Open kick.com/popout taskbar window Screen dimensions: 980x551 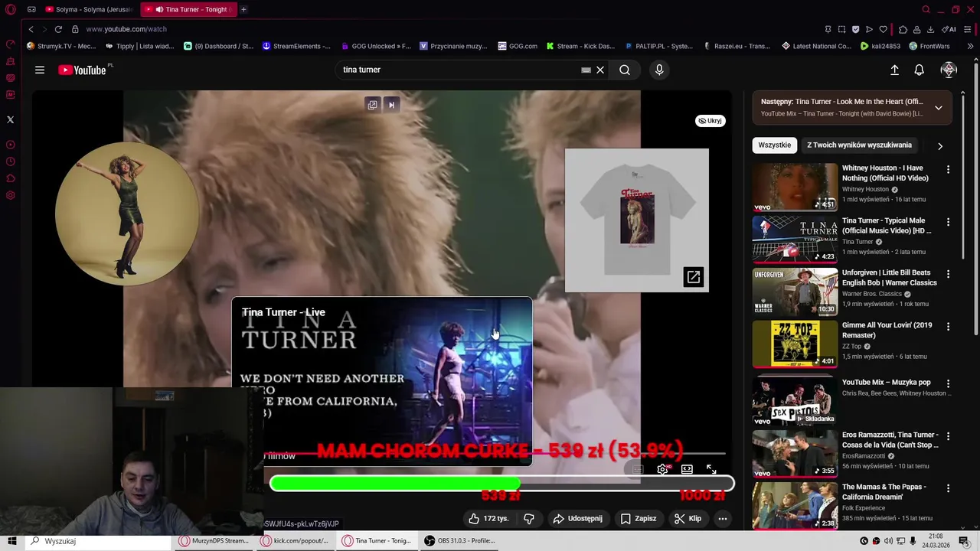point(295,541)
